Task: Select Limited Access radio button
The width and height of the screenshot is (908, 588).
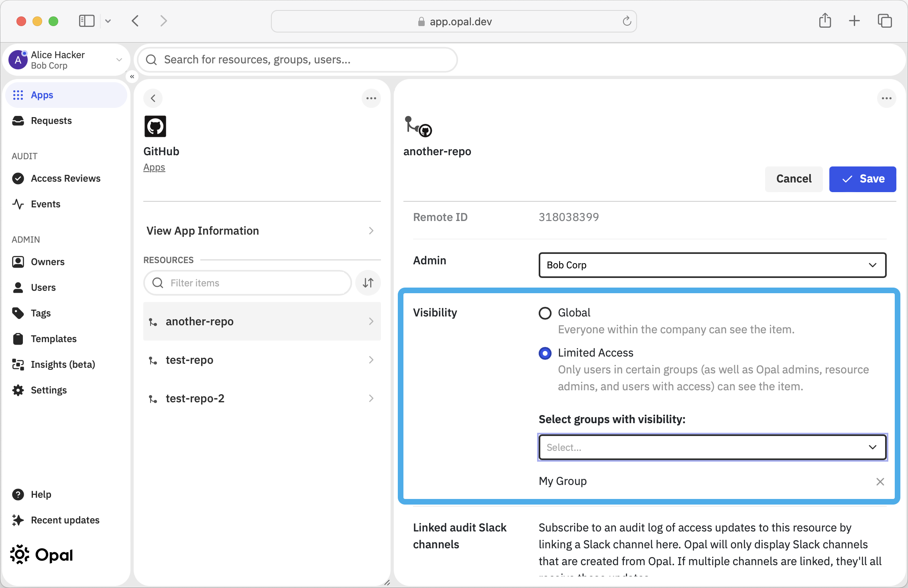Action: pos(545,353)
